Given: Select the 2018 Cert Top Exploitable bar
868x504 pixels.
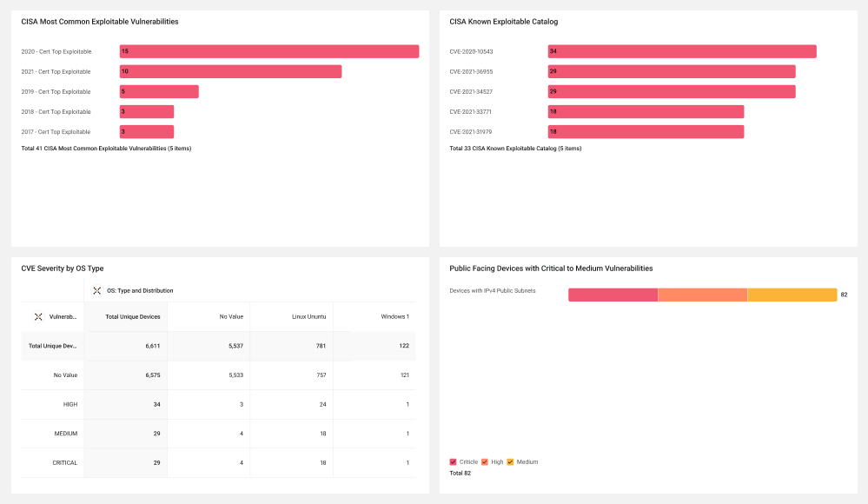Looking at the screenshot, I should click(x=147, y=112).
